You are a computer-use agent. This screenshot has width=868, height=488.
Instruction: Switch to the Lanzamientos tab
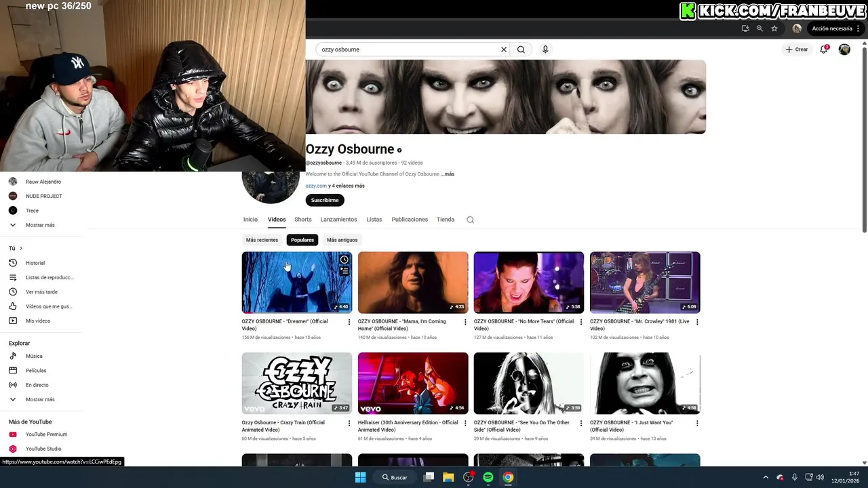click(338, 220)
